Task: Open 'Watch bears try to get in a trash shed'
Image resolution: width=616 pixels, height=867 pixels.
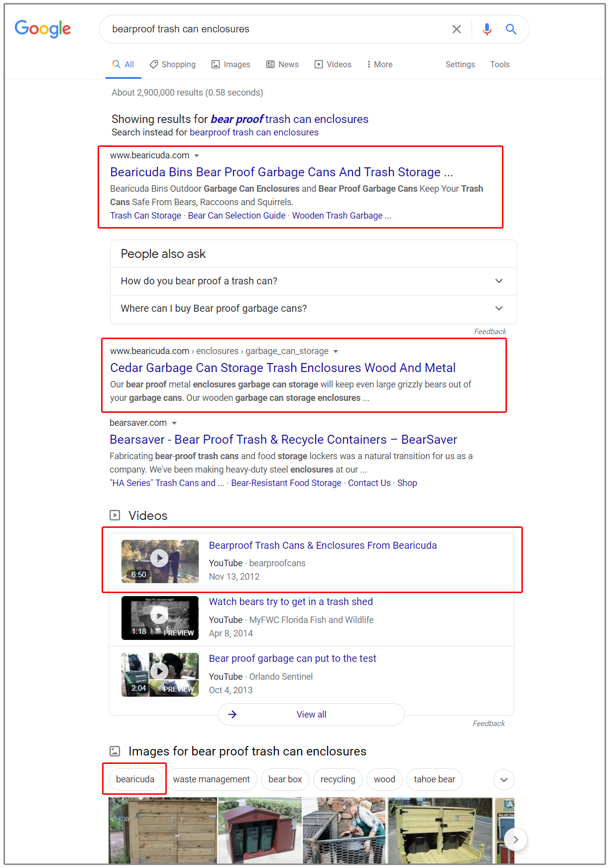Action: (x=291, y=602)
